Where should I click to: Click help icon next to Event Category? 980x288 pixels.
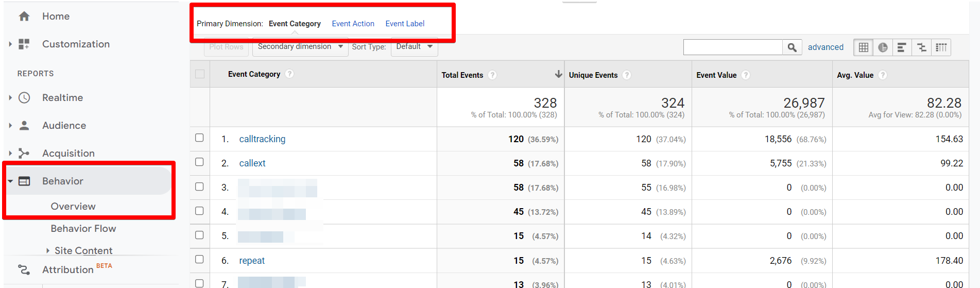click(x=290, y=74)
